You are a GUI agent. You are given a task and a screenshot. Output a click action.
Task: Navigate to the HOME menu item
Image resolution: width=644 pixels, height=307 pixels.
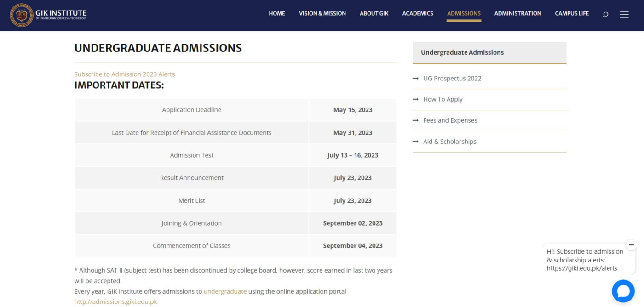(277, 13)
